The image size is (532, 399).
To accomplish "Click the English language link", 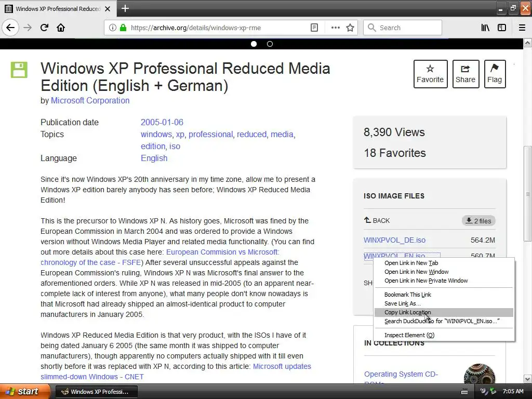I will (154, 158).
